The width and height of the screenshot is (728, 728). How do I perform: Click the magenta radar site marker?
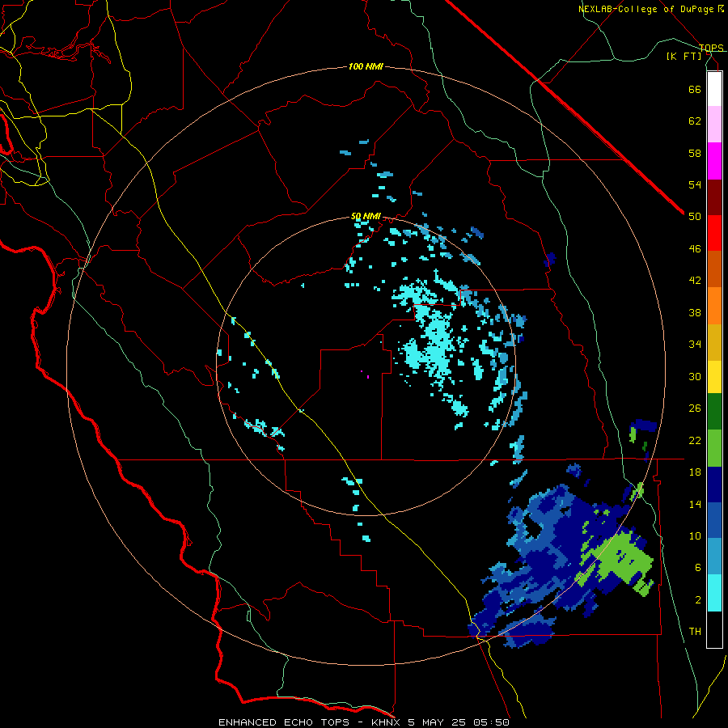pyautogui.click(x=365, y=375)
